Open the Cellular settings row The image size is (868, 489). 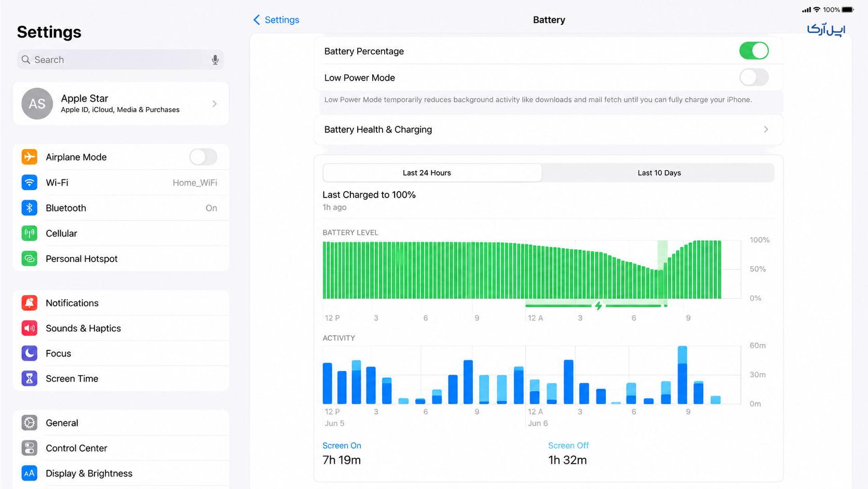click(x=121, y=233)
